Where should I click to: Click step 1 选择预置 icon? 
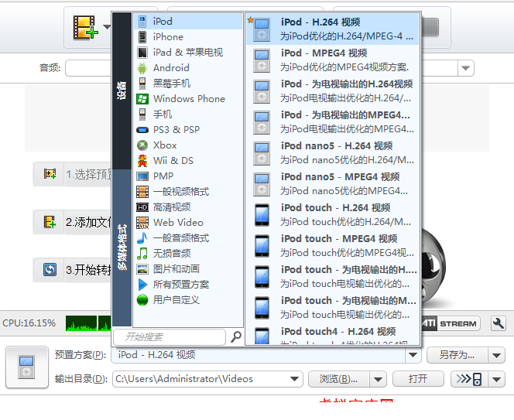[x=50, y=174]
